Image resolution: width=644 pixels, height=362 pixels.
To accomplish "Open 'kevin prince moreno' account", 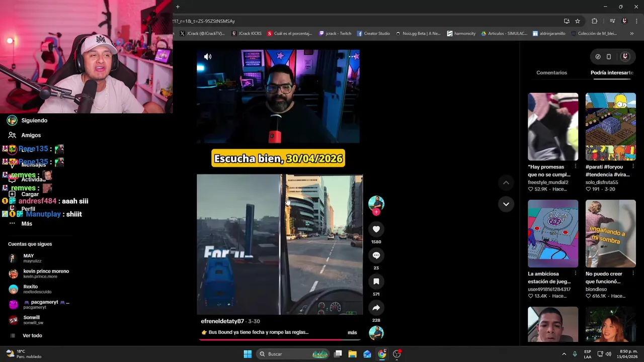I will [x=39, y=274].
